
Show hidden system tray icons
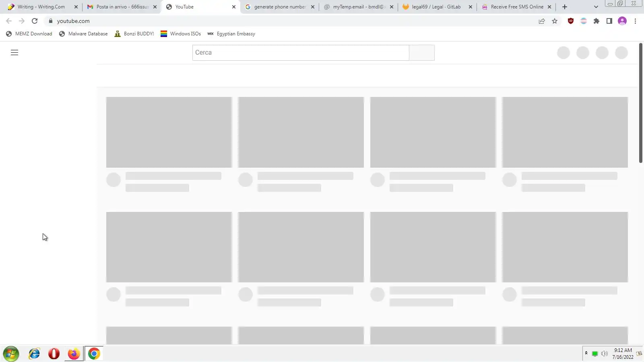pyautogui.click(x=586, y=353)
